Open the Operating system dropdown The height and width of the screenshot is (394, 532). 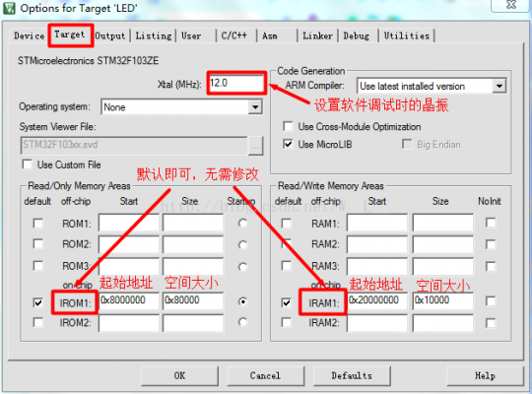255,107
